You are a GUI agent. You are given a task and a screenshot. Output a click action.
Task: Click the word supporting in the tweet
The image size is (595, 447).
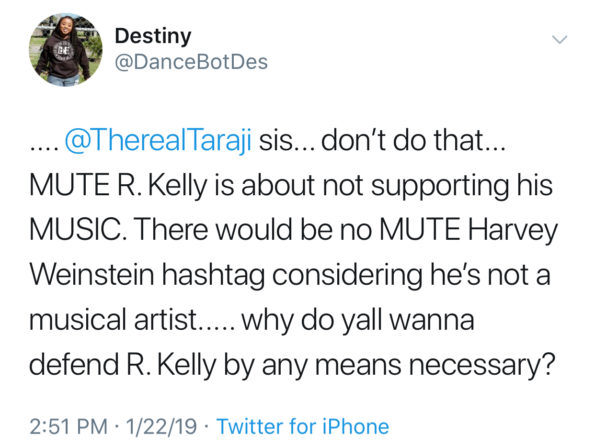click(x=440, y=186)
